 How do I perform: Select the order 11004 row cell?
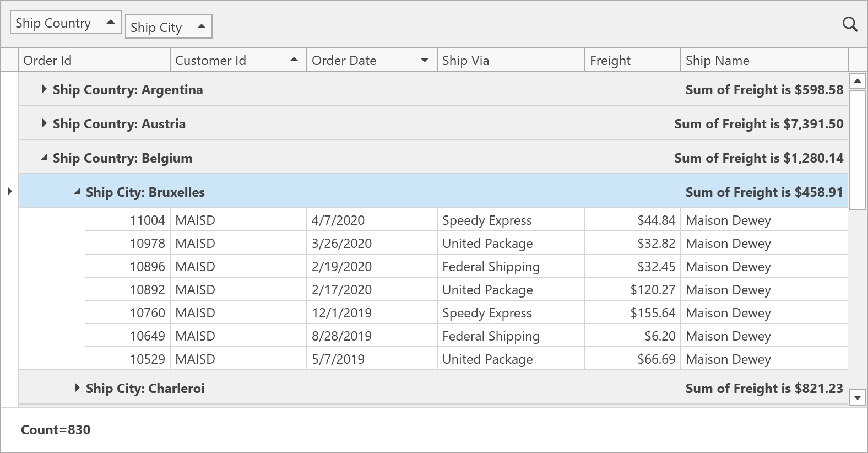[x=147, y=220]
